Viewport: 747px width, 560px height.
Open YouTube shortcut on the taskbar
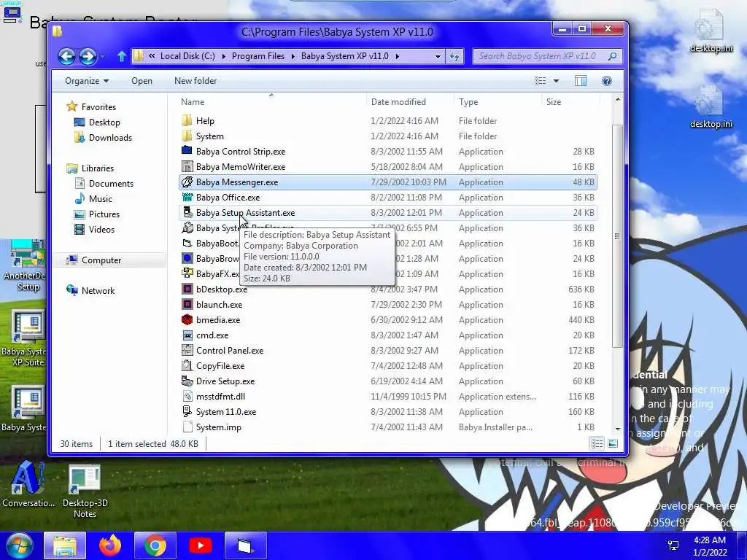pos(201,545)
